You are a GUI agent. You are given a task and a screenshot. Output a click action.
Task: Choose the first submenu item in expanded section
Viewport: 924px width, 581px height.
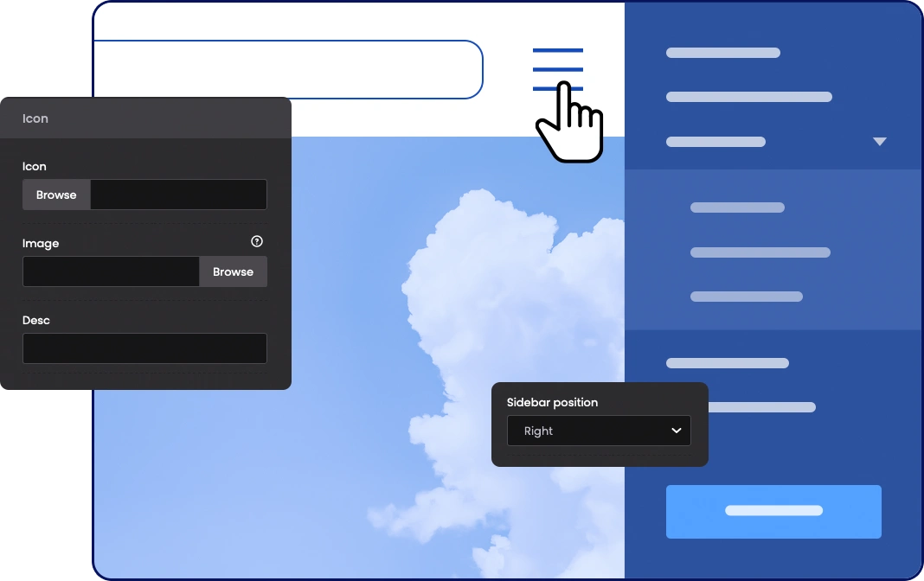737,207
